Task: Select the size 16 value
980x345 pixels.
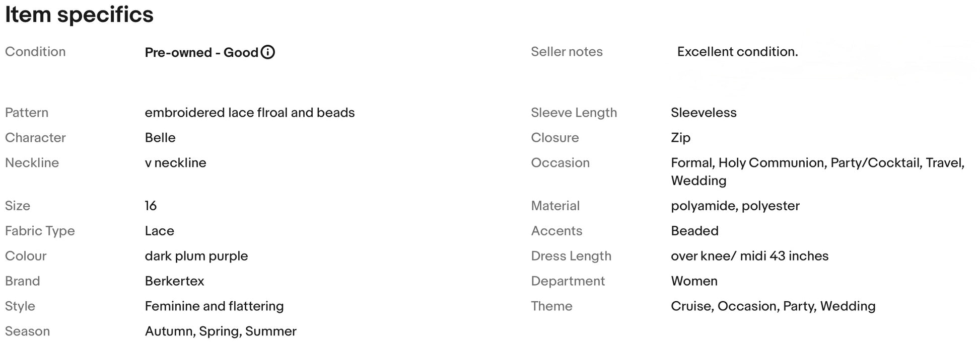Action: coord(151,206)
